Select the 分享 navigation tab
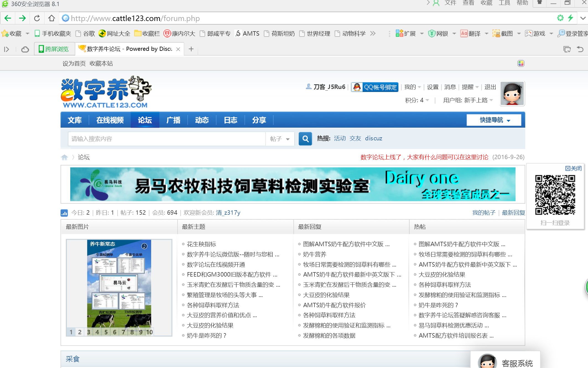Screen dimensions: 588x368 pos(259,120)
